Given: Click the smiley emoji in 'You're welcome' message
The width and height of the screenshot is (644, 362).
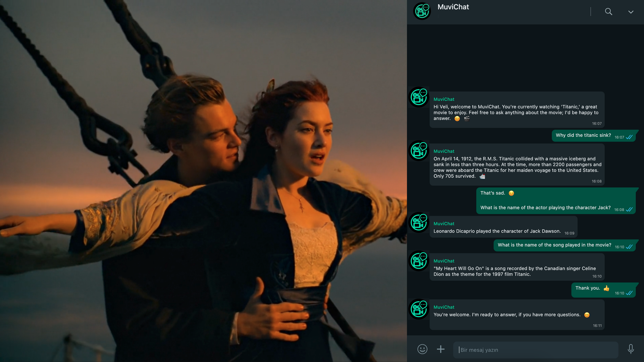Looking at the screenshot, I should pyautogui.click(x=587, y=315).
